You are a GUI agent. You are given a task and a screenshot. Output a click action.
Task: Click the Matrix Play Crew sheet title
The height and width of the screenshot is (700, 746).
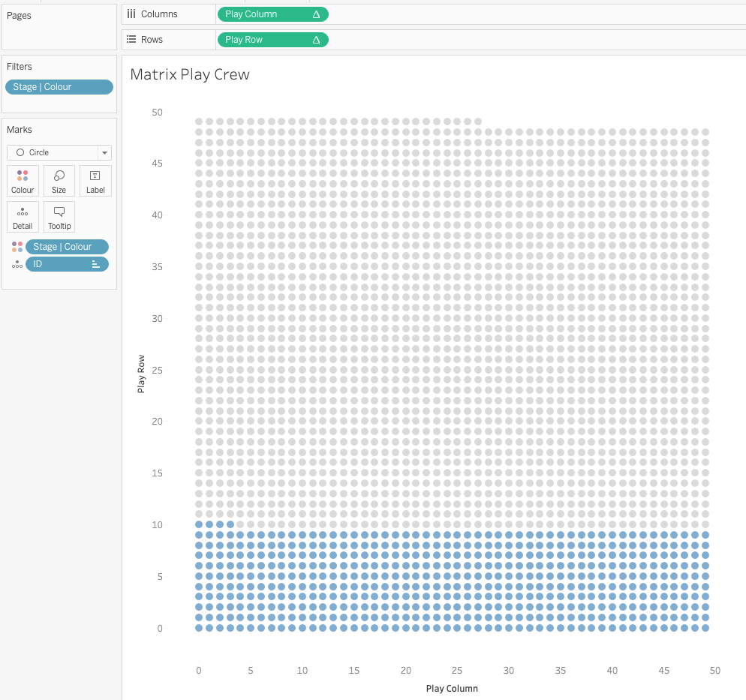coord(189,74)
